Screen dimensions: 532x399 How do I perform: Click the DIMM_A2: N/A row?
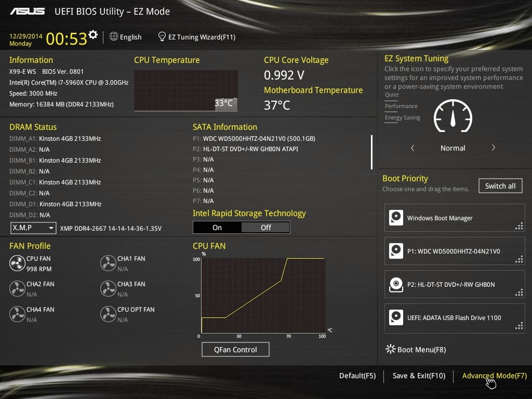click(x=30, y=149)
